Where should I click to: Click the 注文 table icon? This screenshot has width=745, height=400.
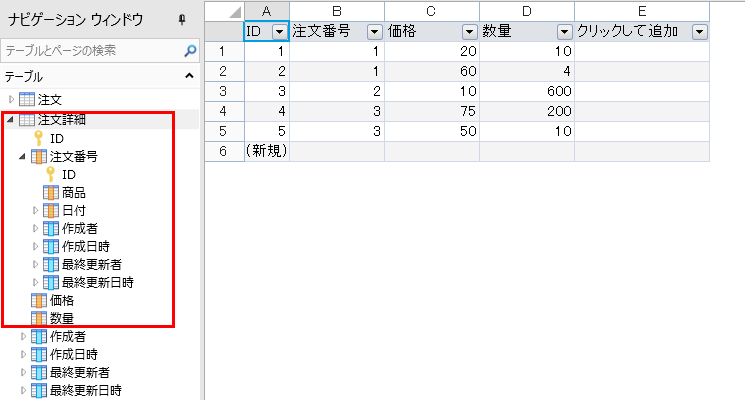(27, 100)
